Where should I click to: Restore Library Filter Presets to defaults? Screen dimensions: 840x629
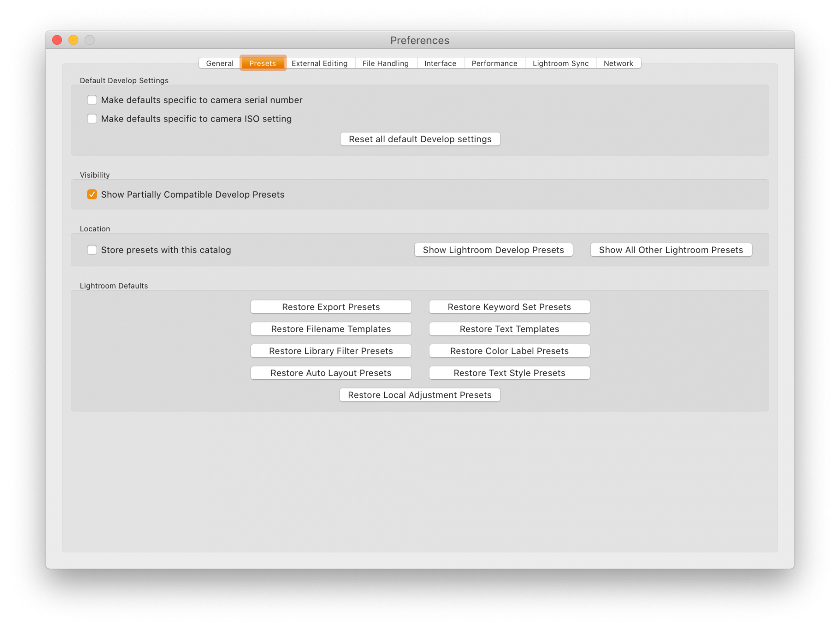click(330, 350)
